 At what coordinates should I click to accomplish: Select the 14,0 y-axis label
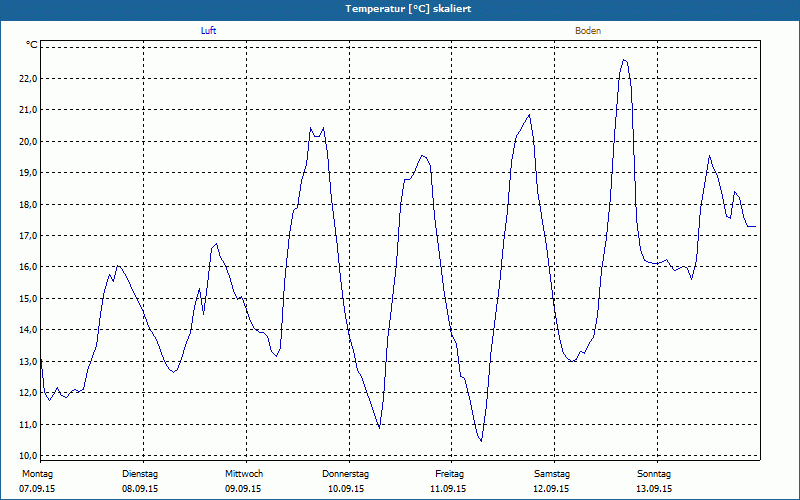point(28,330)
